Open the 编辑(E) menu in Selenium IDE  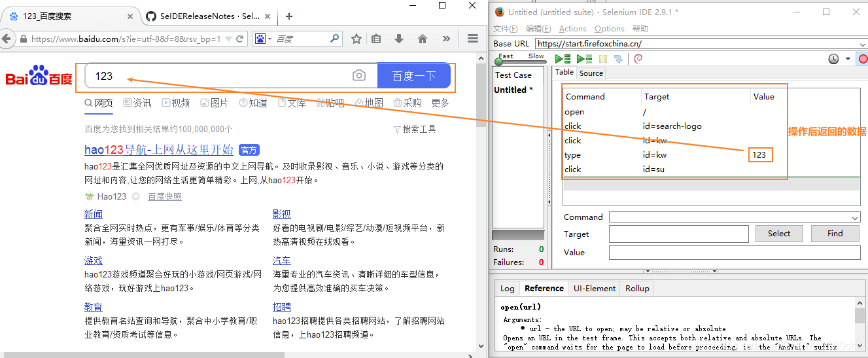(x=538, y=29)
